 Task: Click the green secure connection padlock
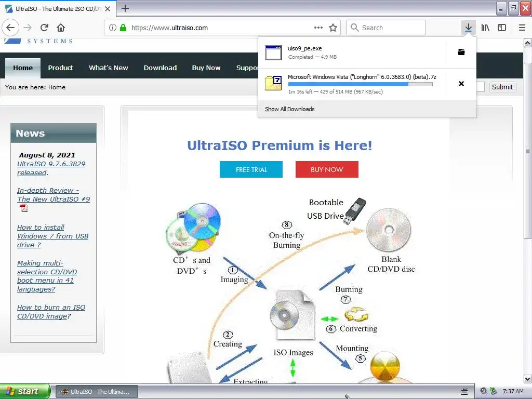(x=123, y=28)
